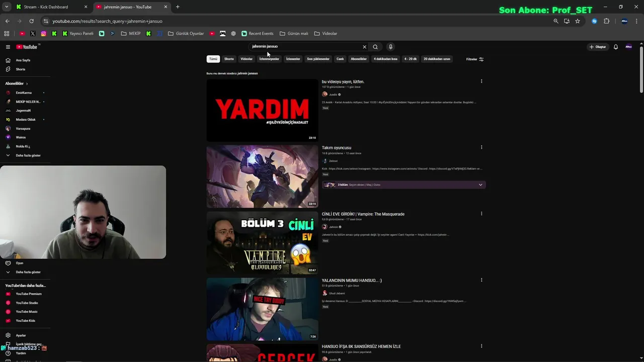The image size is (644, 362).
Task: Click 'jahrein jansuo' did-you-mean suggestion
Action: [x=248, y=73]
